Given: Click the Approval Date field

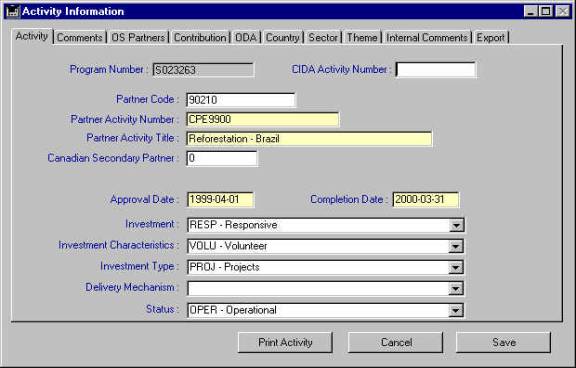Looking at the screenshot, I should (220, 199).
